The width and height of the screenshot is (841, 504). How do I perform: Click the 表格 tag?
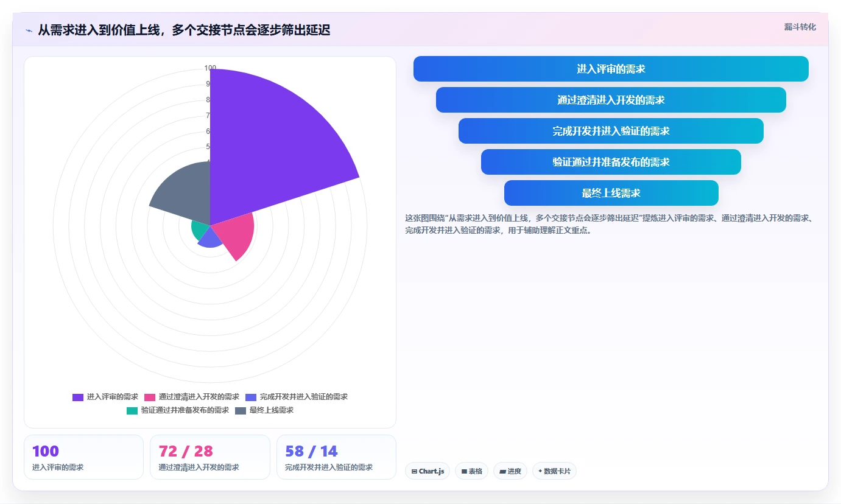tap(471, 471)
